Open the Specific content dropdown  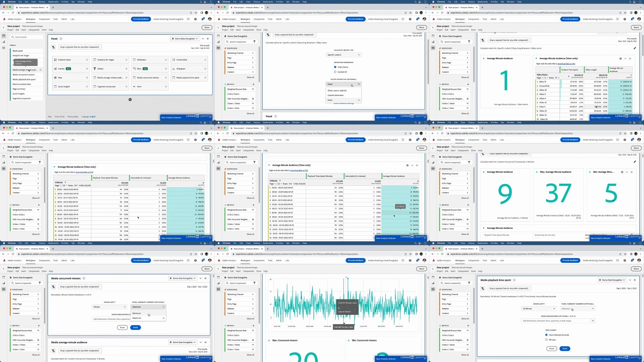(x=343, y=55)
